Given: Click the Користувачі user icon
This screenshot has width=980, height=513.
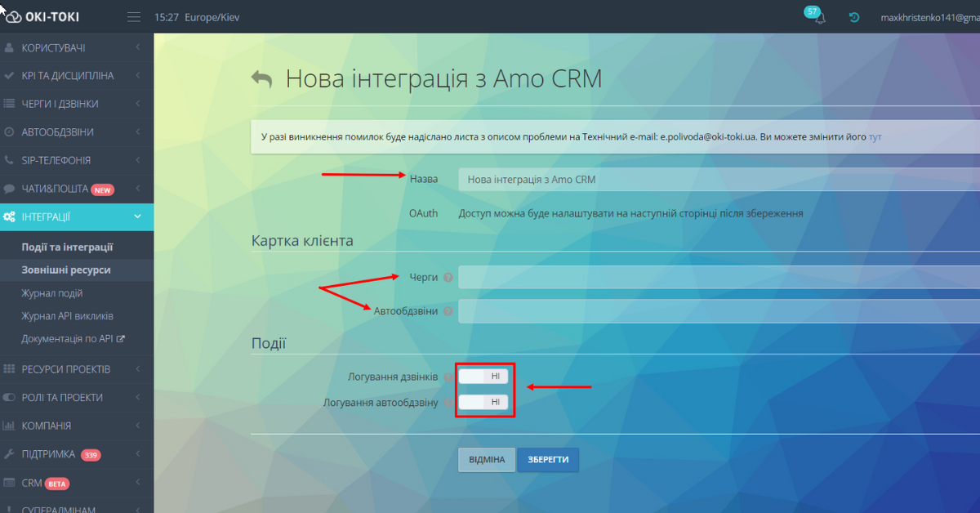Looking at the screenshot, I should coord(9,47).
